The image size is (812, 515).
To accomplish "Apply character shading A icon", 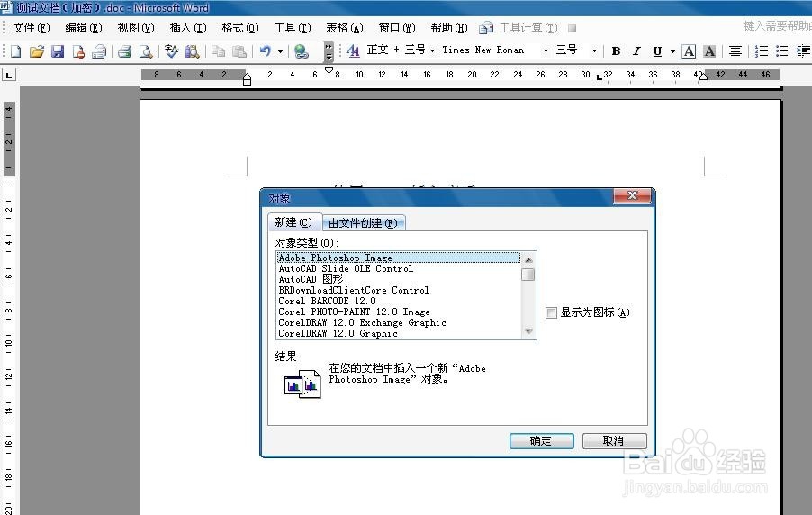I will (x=709, y=50).
